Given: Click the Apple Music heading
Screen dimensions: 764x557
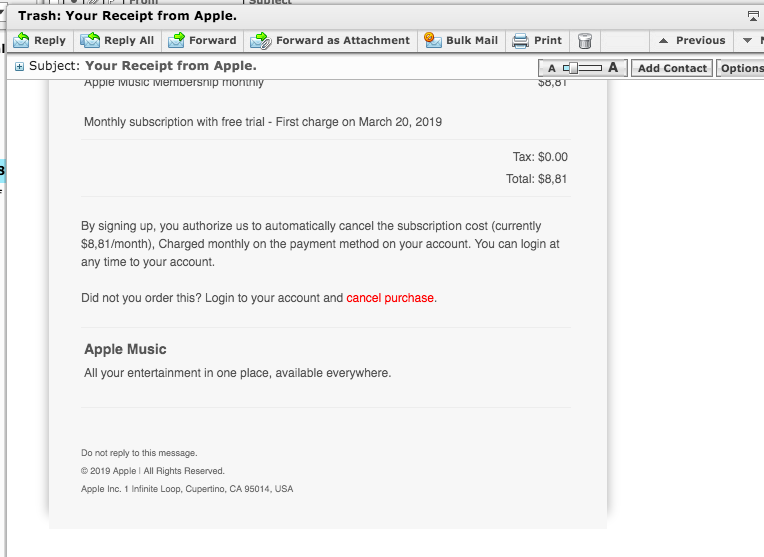Looking at the screenshot, I should pyautogui.click(x=125, y=349).
